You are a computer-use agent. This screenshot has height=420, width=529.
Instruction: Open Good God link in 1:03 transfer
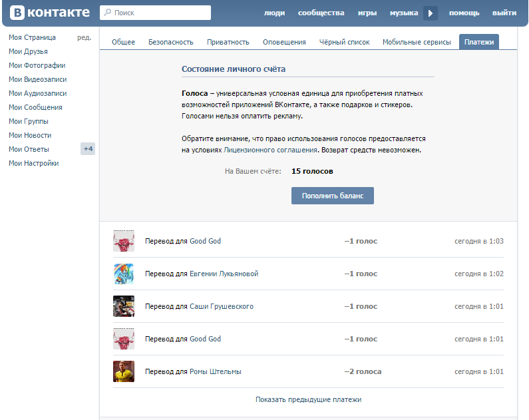click(205, 241)
